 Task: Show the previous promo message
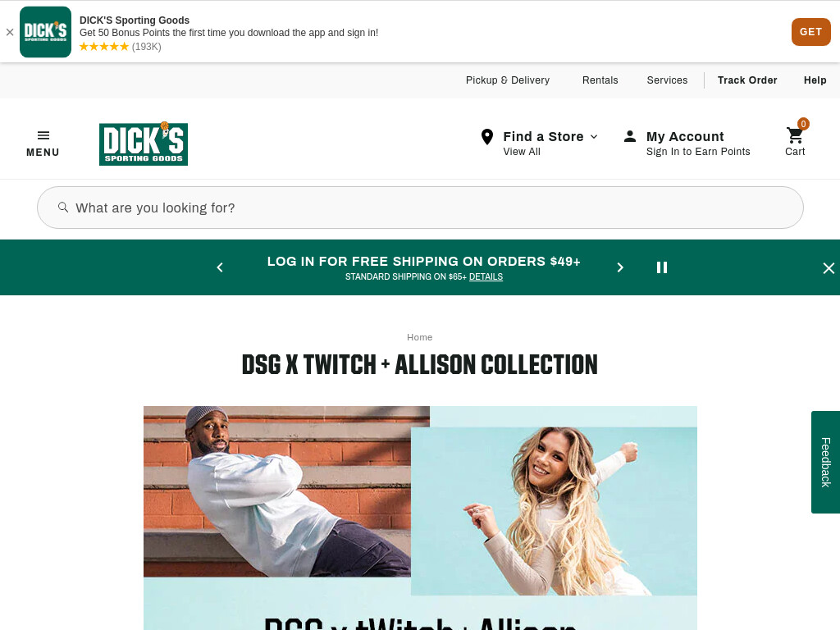coord(220,267)
